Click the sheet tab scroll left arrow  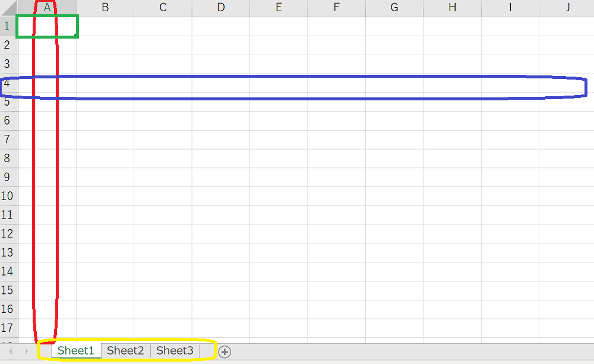coord(11,352)
